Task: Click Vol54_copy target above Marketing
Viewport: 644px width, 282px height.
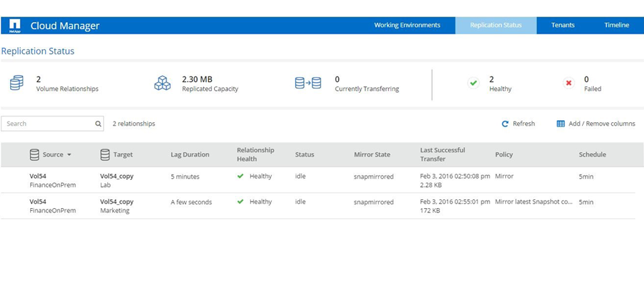Action: click(x=117, y=202)
